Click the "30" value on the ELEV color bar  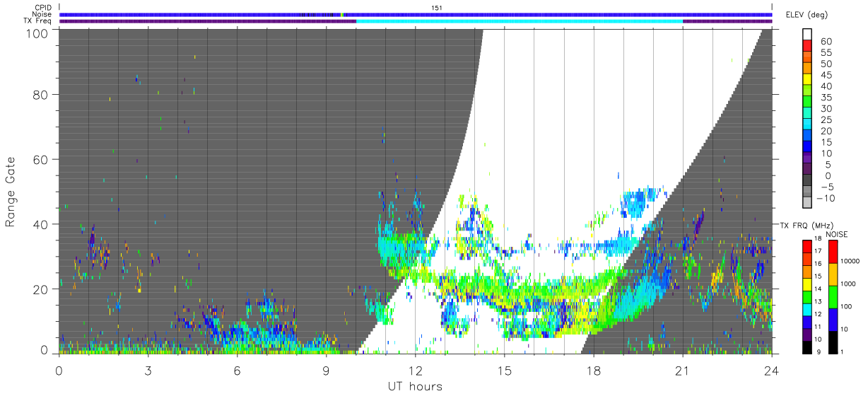pos(826,108)
